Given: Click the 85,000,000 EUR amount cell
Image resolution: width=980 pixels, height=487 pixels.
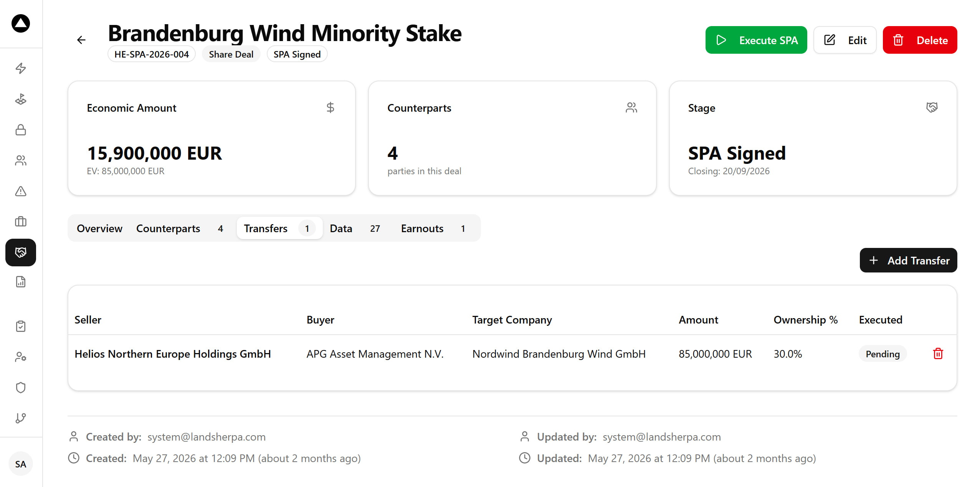Looking at the screenshot, I should coord(715,353).
